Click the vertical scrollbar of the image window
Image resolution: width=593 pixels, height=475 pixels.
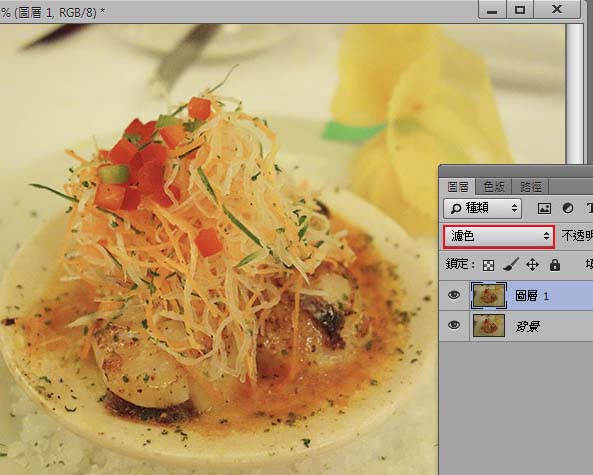coord(574,94)
